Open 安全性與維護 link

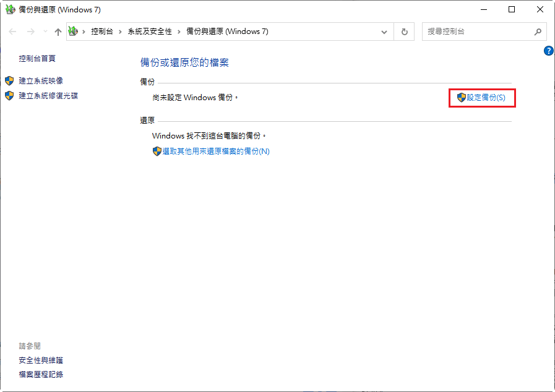coord(41,360)
